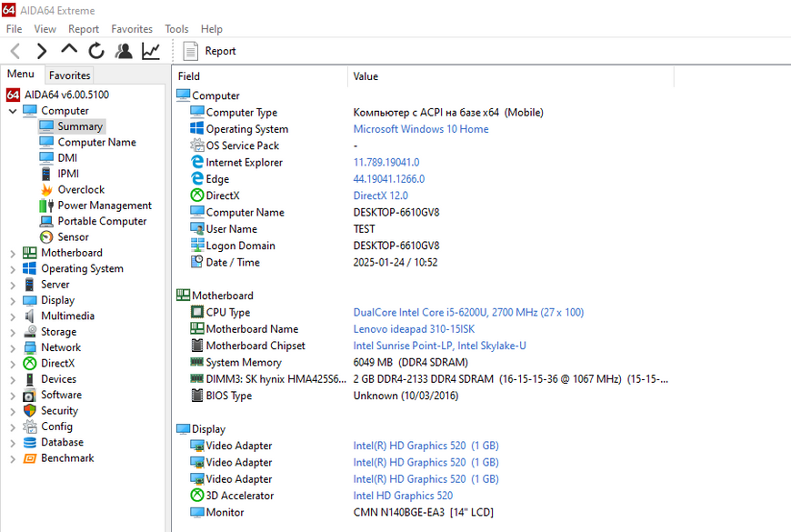The height and width of the screenshot is (532, 791).
Task: Expand the Network tree node
Action: click(x=13, y=347)
